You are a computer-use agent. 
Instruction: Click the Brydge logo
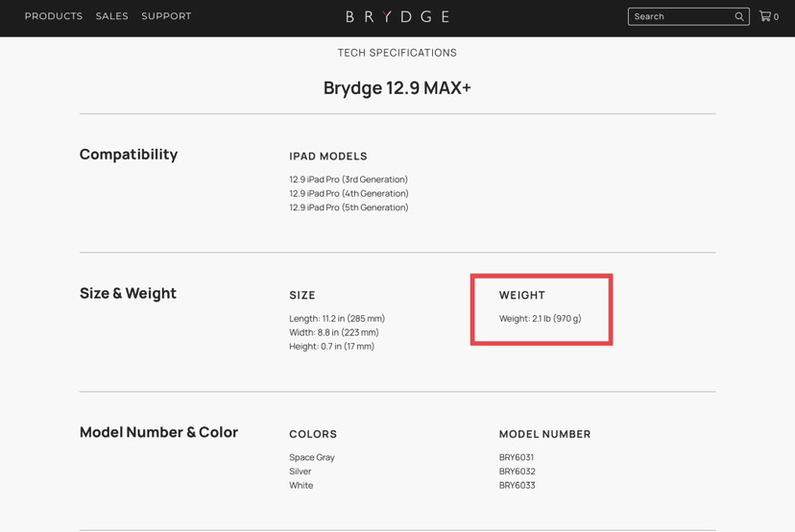[x=397, y=16]
